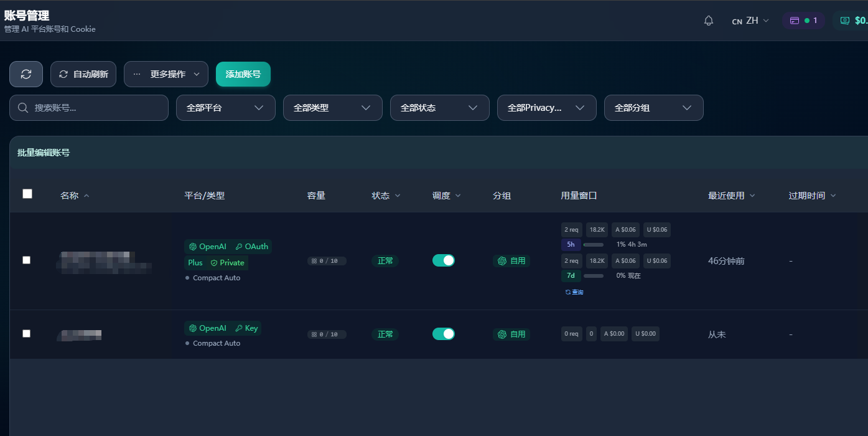868x436 pixels.
Task: Open the 全部平台 platform filter
Action: click(x=226, y=108)
